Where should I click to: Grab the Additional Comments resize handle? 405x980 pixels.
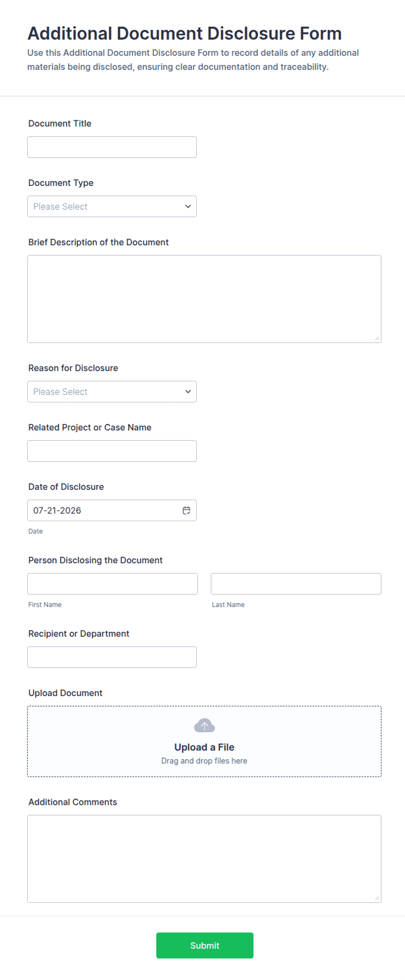point(377,898)
